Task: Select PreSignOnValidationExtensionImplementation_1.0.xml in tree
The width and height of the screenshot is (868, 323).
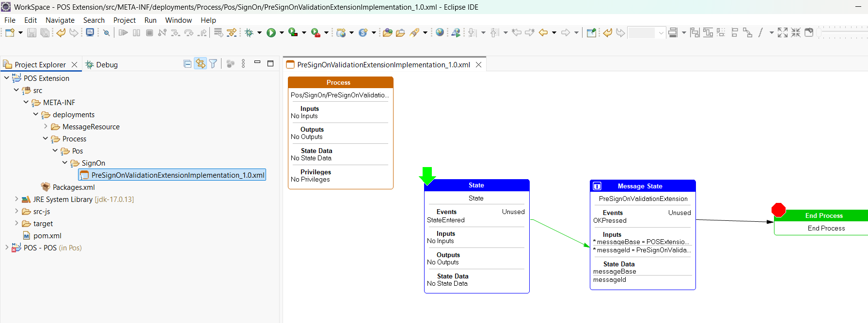Action: click(173, 175)
